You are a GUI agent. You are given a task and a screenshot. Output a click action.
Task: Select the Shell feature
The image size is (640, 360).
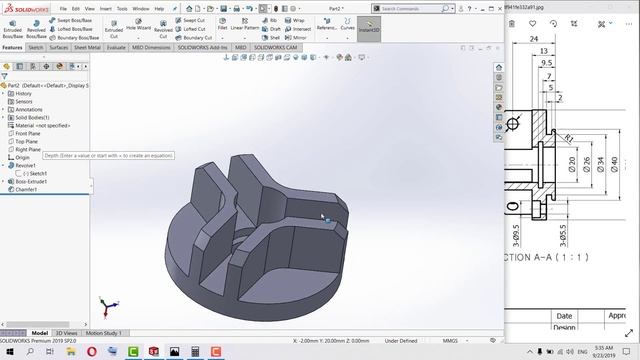pyautogui.click(x=271, y=38)
